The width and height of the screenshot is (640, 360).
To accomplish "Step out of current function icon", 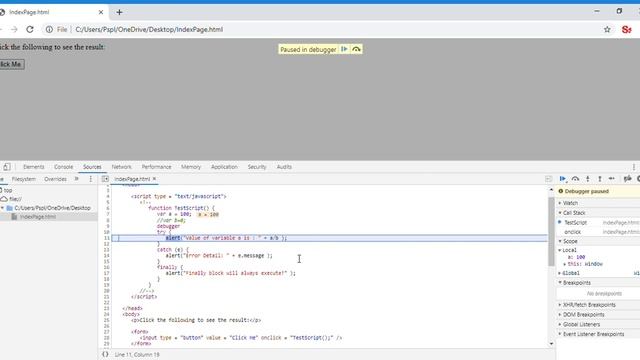I will 600,179.
